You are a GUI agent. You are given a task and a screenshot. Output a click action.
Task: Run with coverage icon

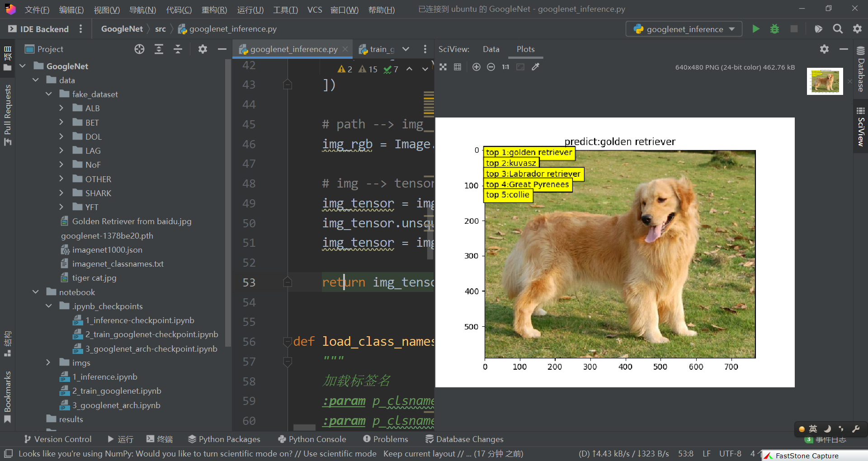pyautogui.click(x=818, y=29)
